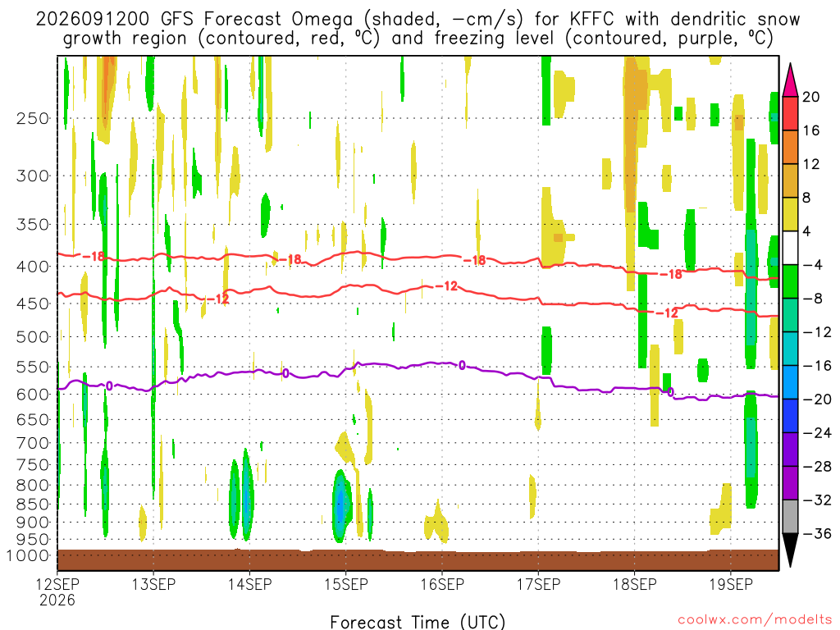Screen dimensions: 840x630
Task: Click the 12SEP 2026 start date label
Action: click(x=57, y=591)
